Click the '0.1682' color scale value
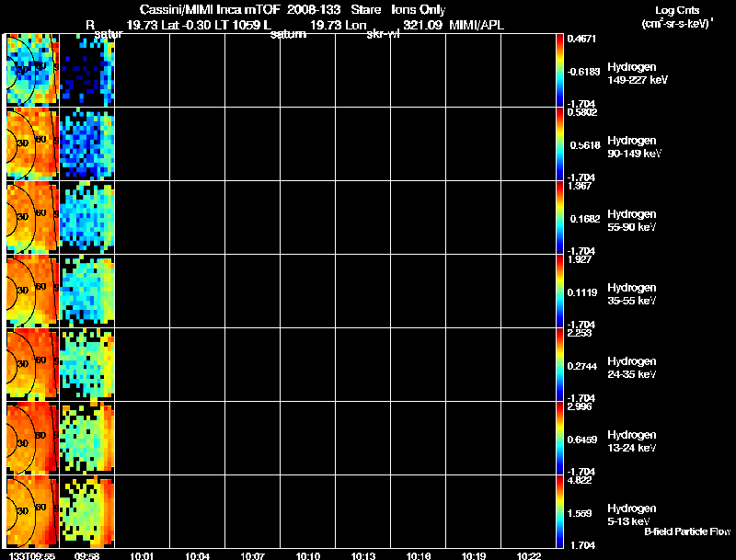 [x=585, y=219]
